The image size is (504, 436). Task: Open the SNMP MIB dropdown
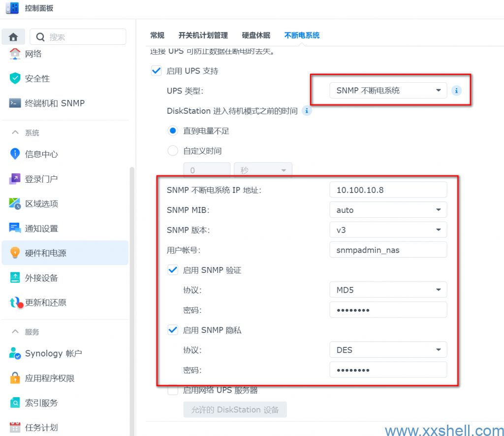tap(388, 210)
